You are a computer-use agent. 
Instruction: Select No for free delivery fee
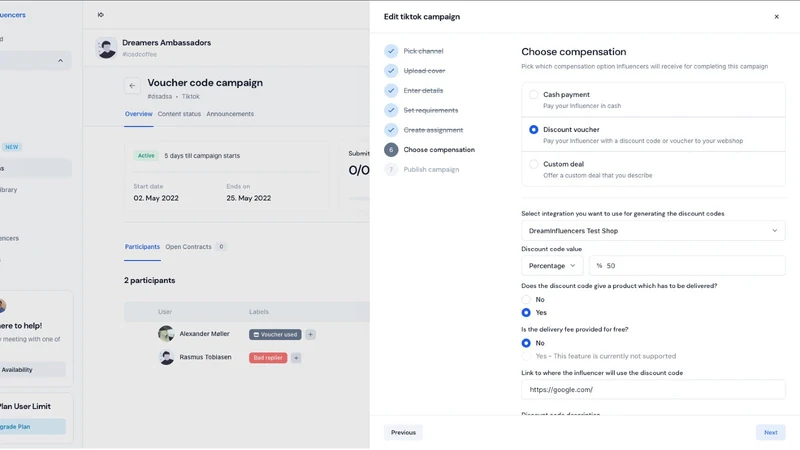coord(526,343)
